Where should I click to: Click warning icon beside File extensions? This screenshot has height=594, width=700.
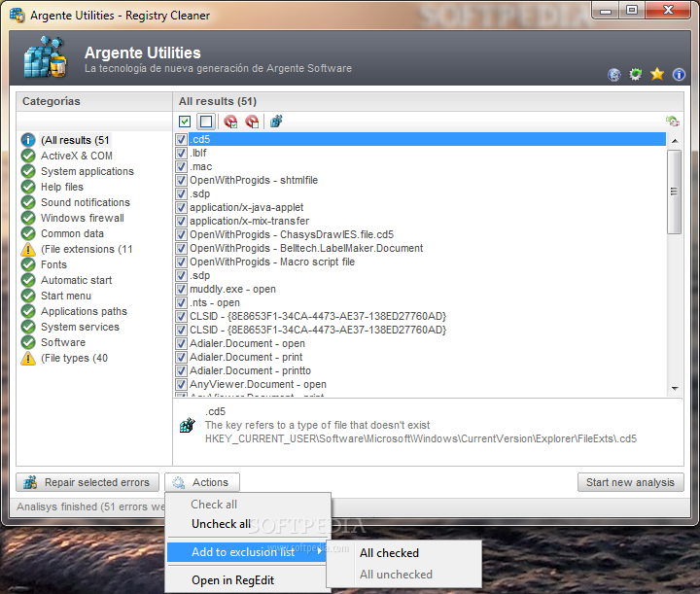[x=28, y=249]
